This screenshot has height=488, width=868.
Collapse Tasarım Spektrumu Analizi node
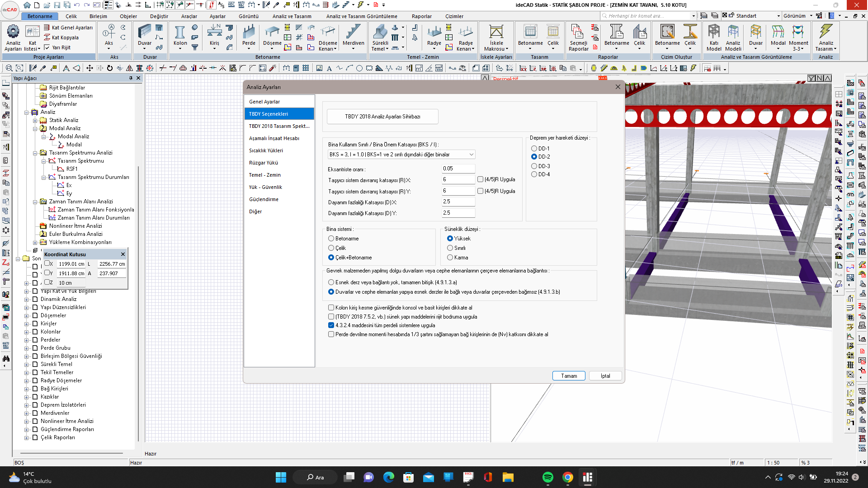click(x=35, y=153)
